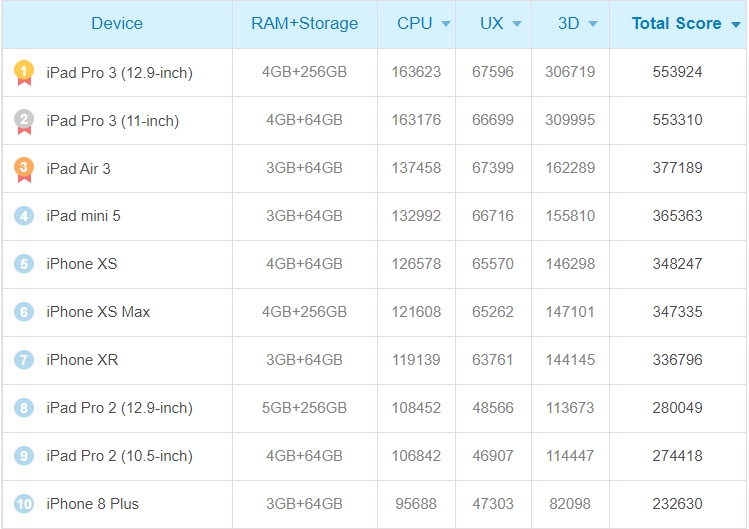Click total score 553310

(677, 120)
